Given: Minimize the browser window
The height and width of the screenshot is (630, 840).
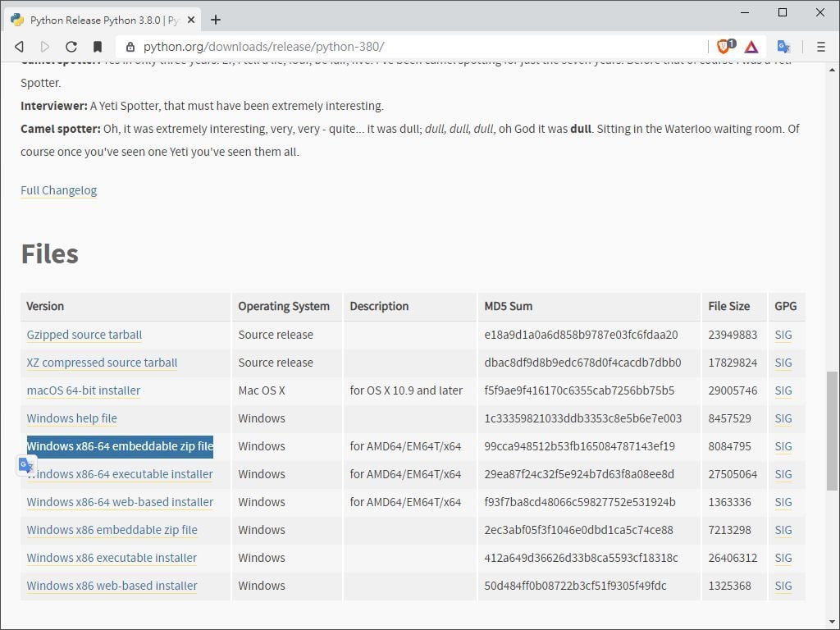Looking at the screenshot, I should 745,12.
